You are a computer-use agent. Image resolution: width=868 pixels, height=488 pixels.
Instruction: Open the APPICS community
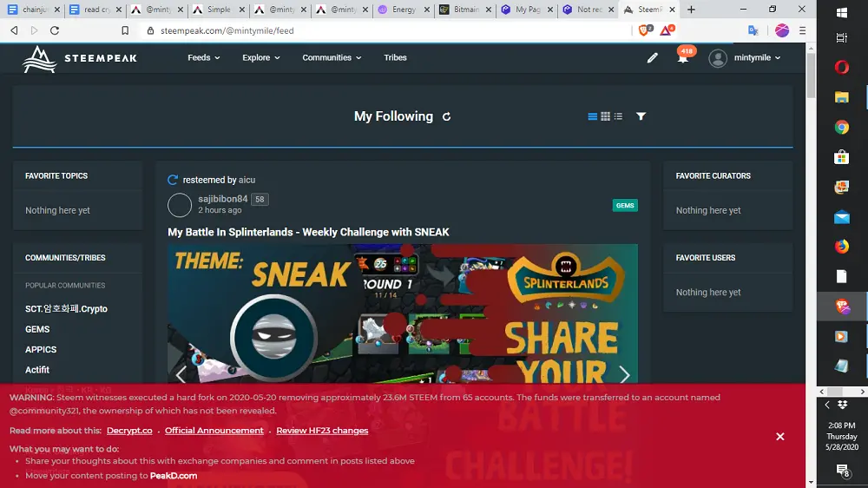click(x=41, y=350)
